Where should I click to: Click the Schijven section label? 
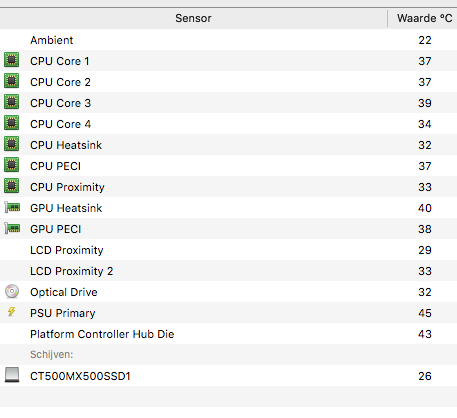point(51,354)
